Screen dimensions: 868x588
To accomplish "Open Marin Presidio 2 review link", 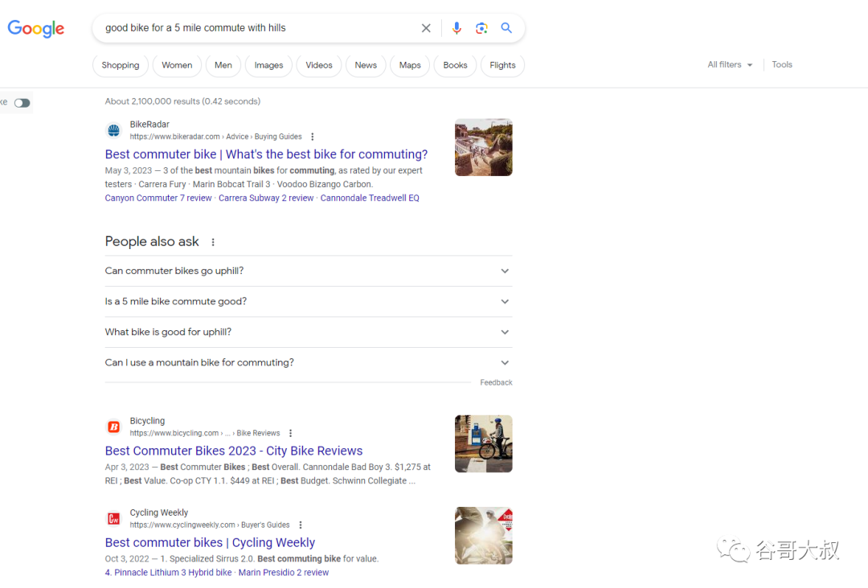I will [284, 573].
